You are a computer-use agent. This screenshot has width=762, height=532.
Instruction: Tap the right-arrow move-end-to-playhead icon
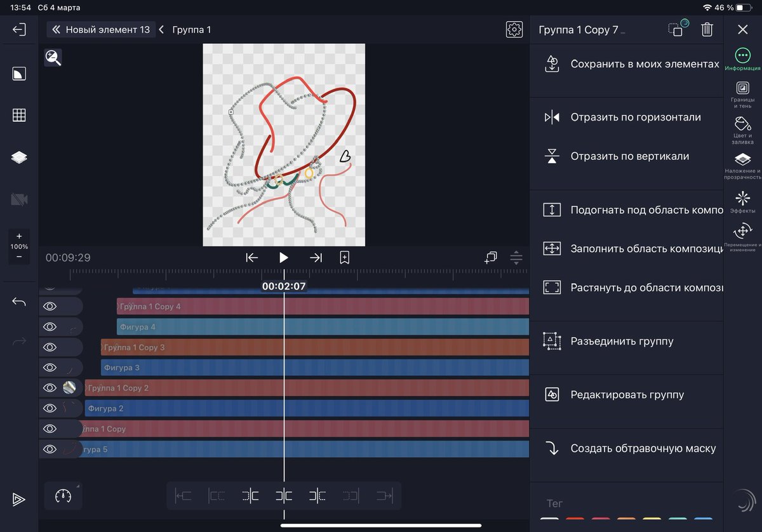pos(384,496)
